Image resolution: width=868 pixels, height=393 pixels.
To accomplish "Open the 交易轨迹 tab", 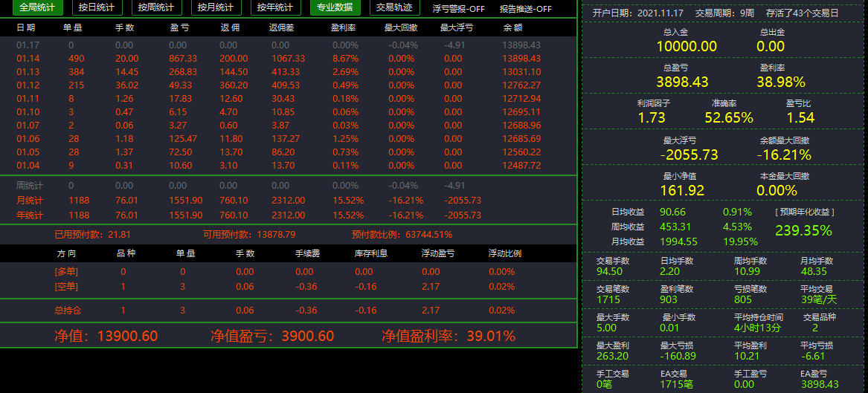I will click(x=393, y=7).
